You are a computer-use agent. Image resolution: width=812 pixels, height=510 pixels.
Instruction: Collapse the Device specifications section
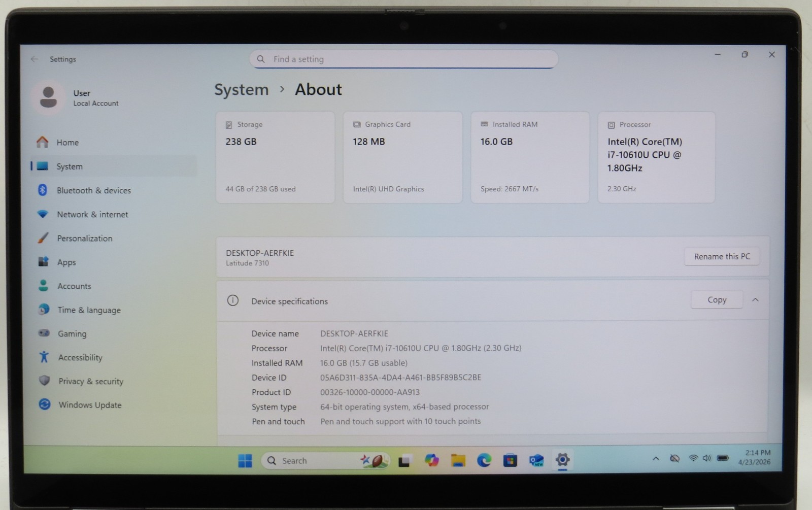point(755,300)
